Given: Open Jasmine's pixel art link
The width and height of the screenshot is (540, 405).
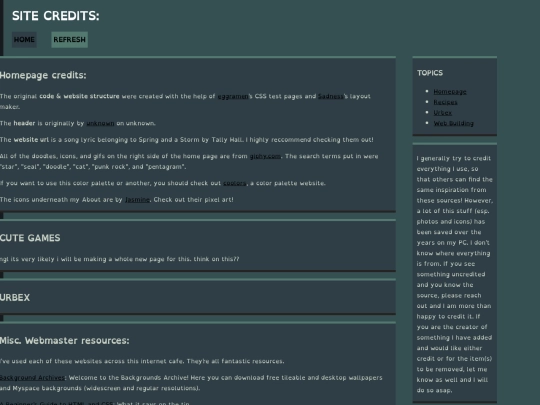Looking at the screenshot, I should [x=137, y=200].
